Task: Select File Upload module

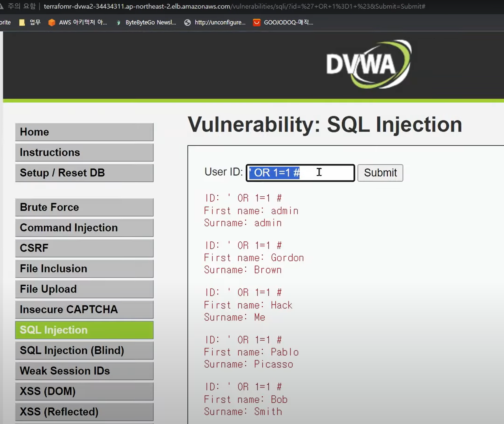Action: pos(84,289)
